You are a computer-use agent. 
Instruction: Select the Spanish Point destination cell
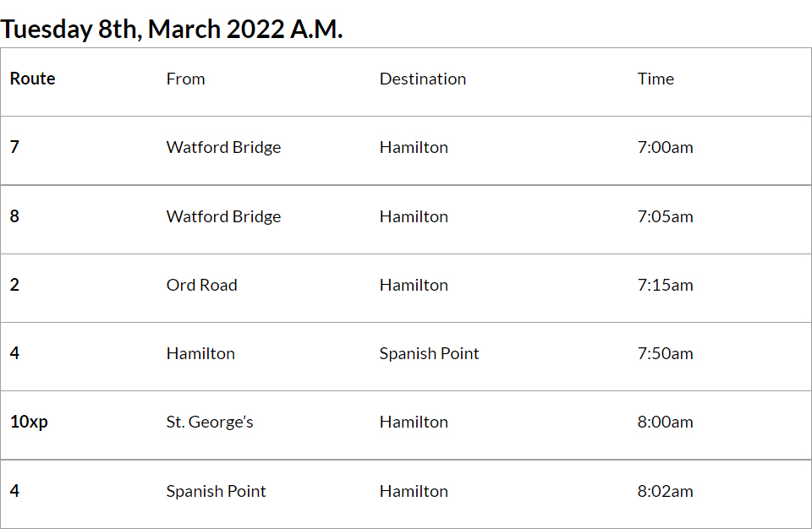point(430,353)
